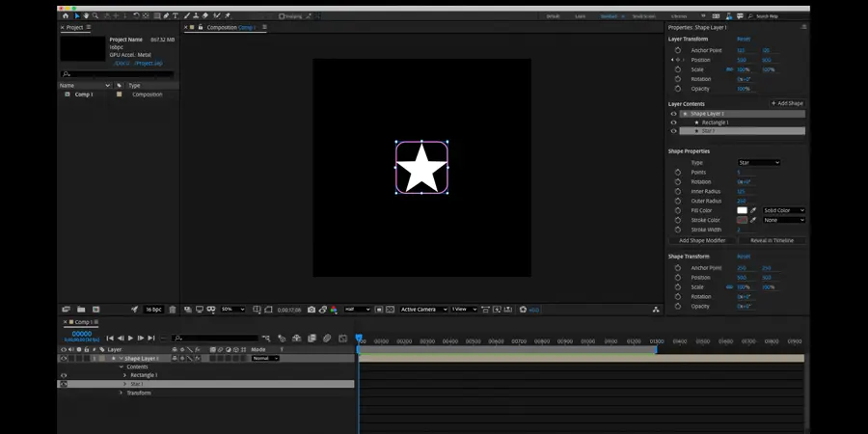Click the Add Shape button

(x=787, y=103)
